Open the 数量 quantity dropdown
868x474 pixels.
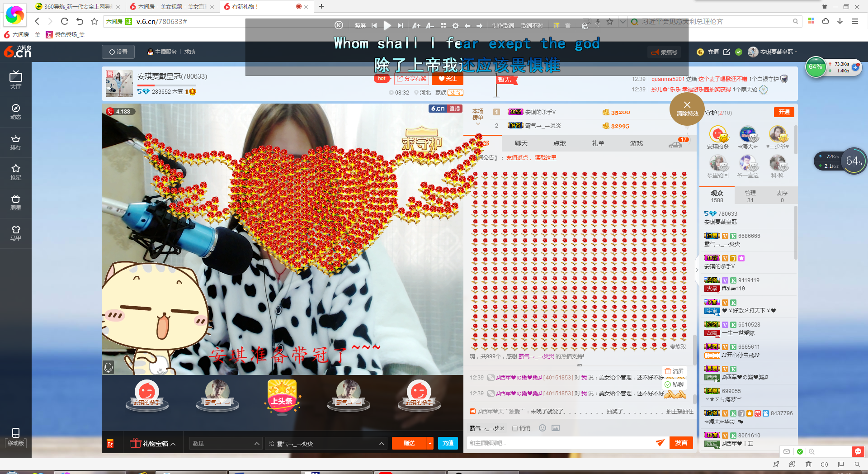click(x=226, y=444)
